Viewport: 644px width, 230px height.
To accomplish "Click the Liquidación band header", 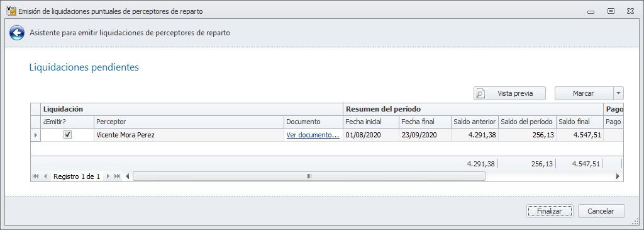I will point(192,110).
